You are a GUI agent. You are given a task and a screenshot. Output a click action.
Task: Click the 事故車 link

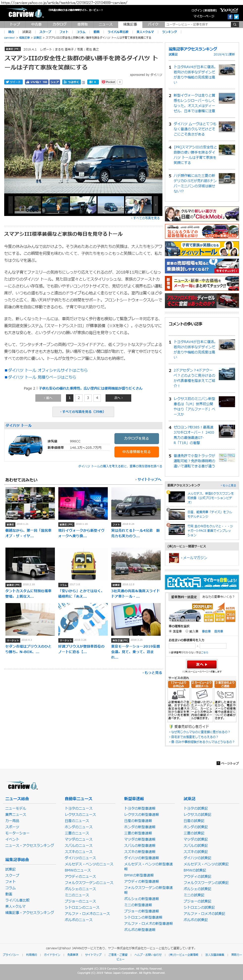point(206,631)
